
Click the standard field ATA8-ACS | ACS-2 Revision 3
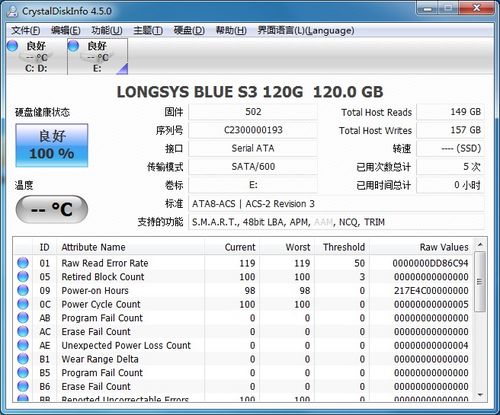click(x=336, y=203)
